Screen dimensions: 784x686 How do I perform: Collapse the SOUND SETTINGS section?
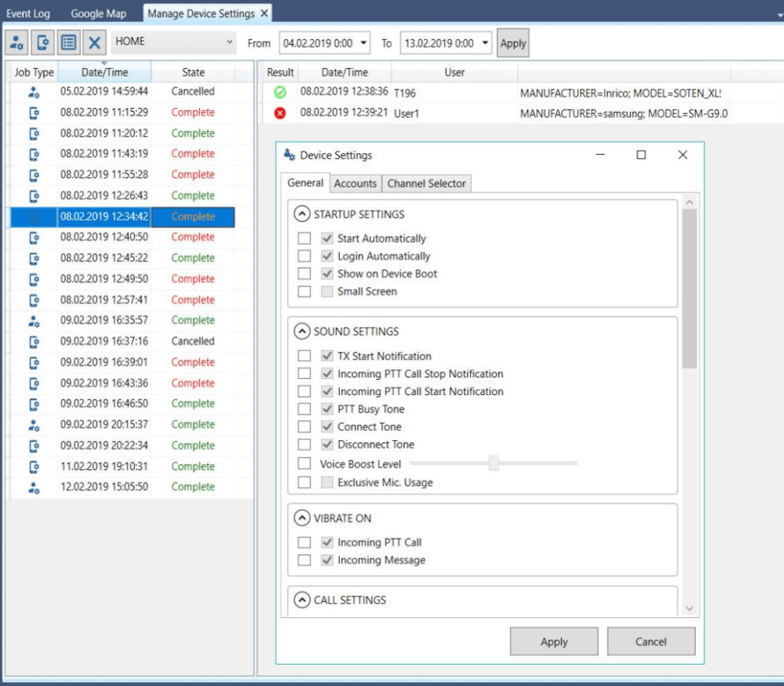pos(302,331)
